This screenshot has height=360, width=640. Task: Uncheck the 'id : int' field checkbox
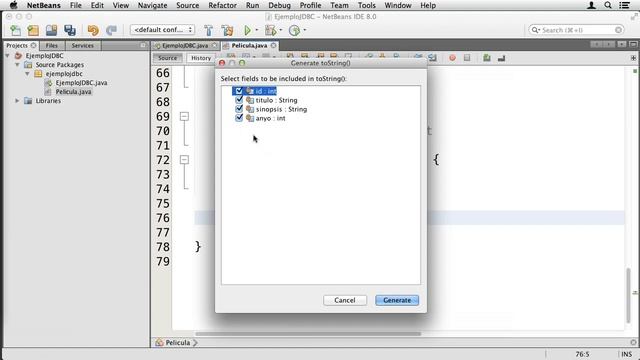(239, 91)
